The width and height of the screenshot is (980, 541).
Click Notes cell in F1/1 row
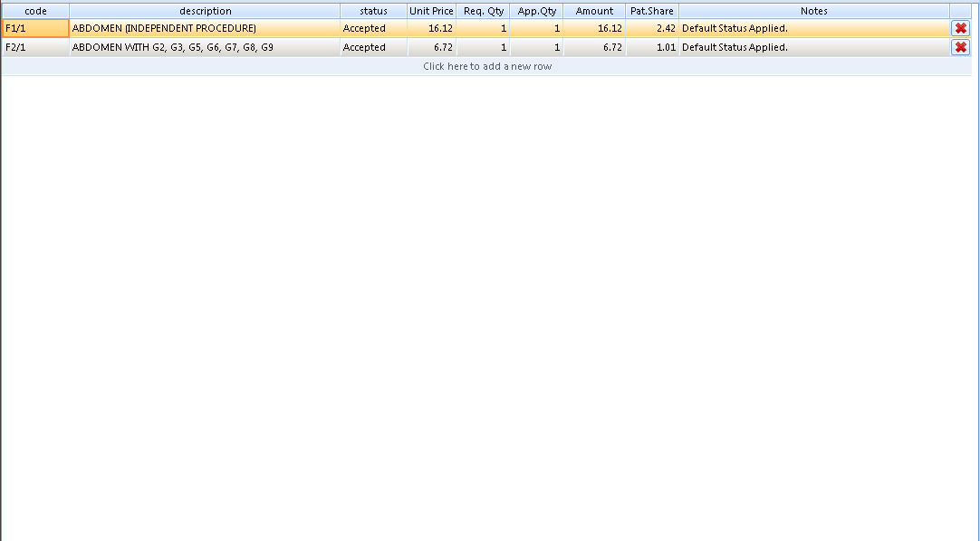pyautogui.click(x=813, y=28)
